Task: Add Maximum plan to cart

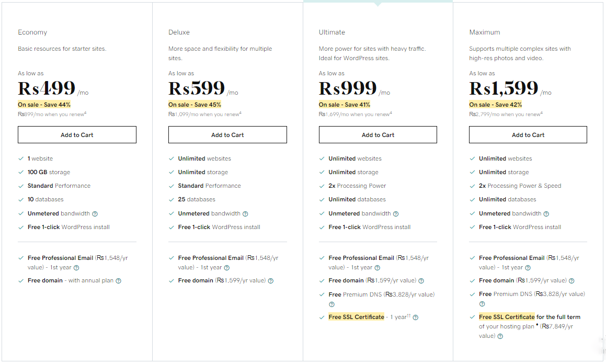Action: point(528,135)
